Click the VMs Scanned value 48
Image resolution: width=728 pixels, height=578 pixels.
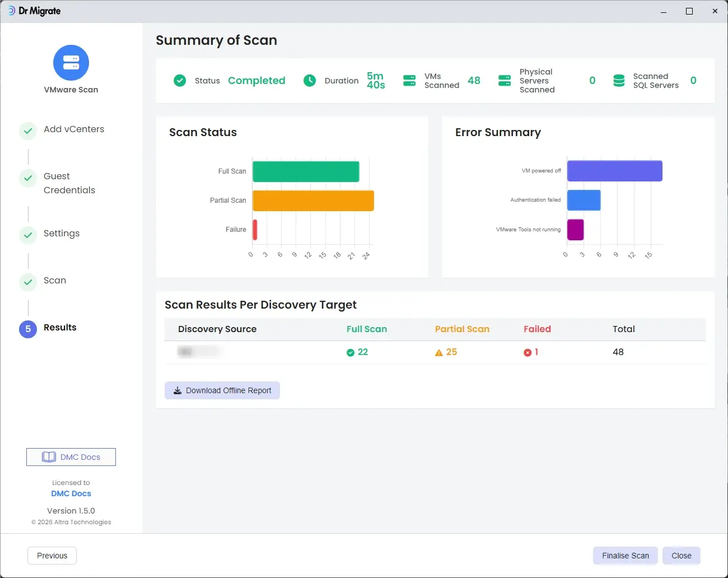click(474, 81)
